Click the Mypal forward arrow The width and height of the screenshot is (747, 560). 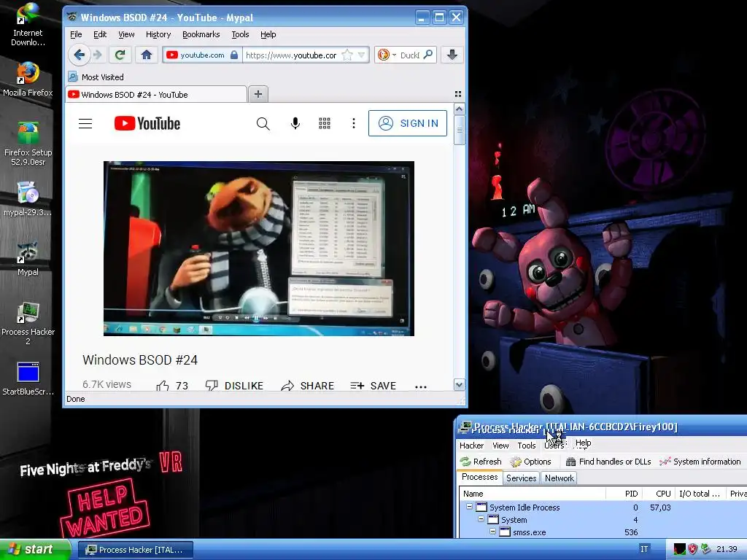pyautogui.click(x=98, y=55)
